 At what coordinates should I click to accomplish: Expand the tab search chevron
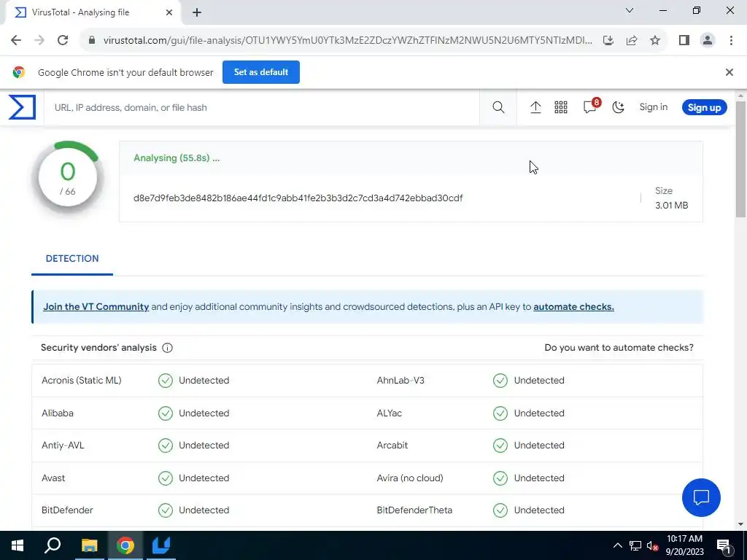630,10
